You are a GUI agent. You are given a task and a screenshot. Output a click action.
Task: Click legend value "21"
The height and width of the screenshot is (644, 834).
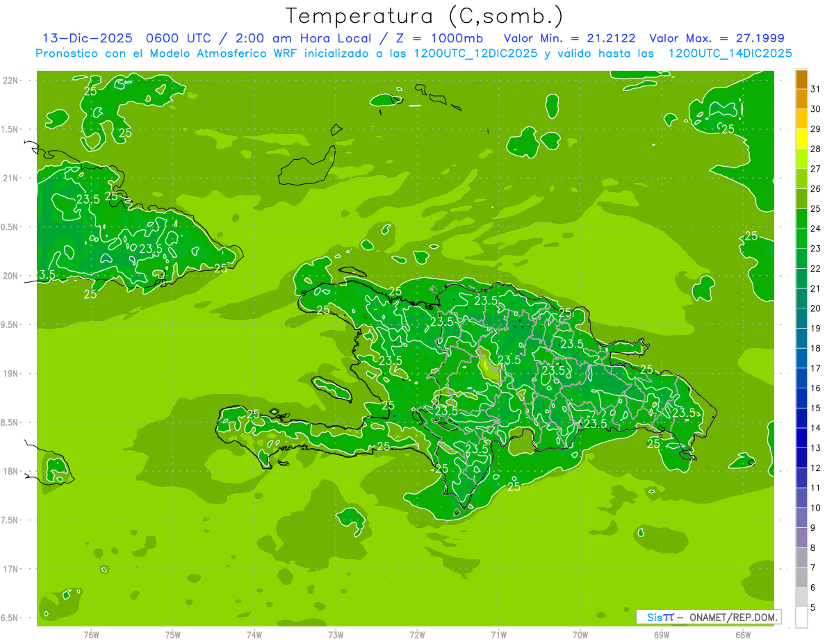[815, 288]
